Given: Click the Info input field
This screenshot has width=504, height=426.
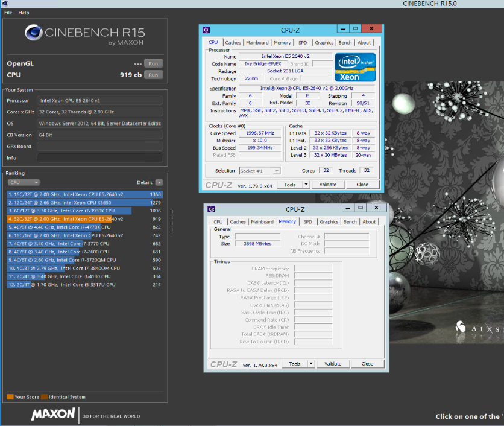Looking at the screenshot, I should tap(99, 157).
